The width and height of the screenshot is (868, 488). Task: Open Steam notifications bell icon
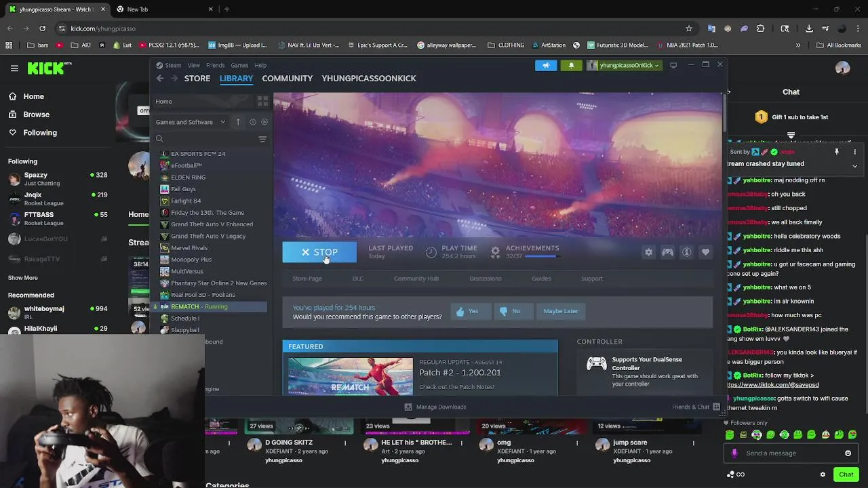571,65
